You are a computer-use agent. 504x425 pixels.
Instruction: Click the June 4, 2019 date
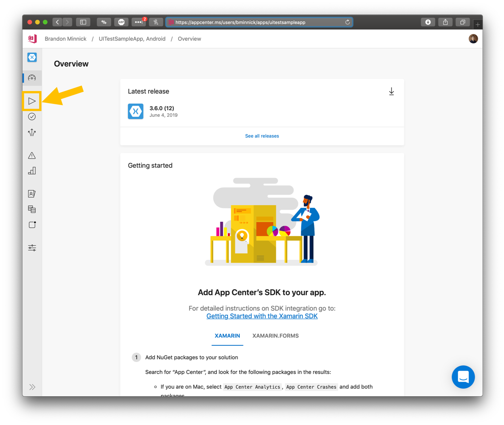(x=163, y=115)
